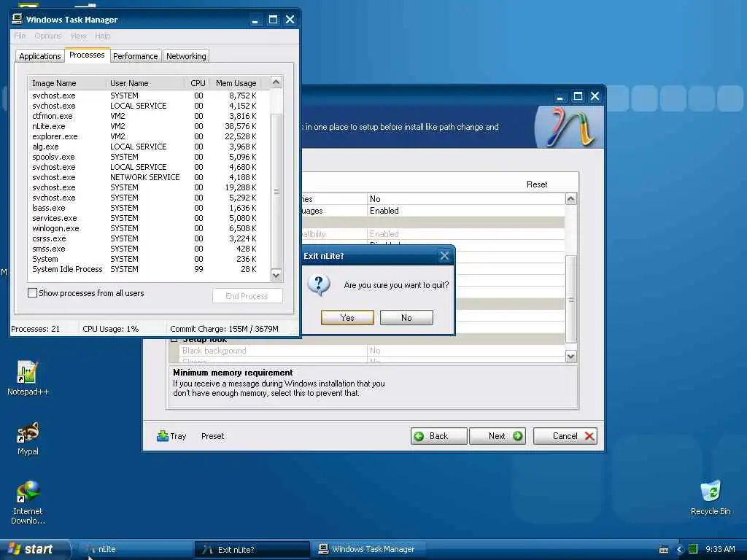The height and width of the screenshot is (560, 747).
Task: Switch to Windows Task Manager taskbar button
Action: tap(369, 550)
